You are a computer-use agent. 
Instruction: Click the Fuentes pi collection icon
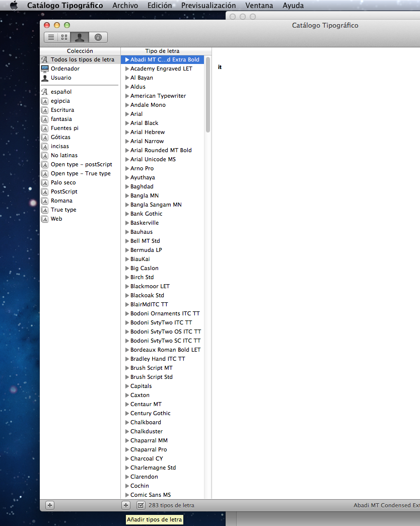tap(45, 128)
